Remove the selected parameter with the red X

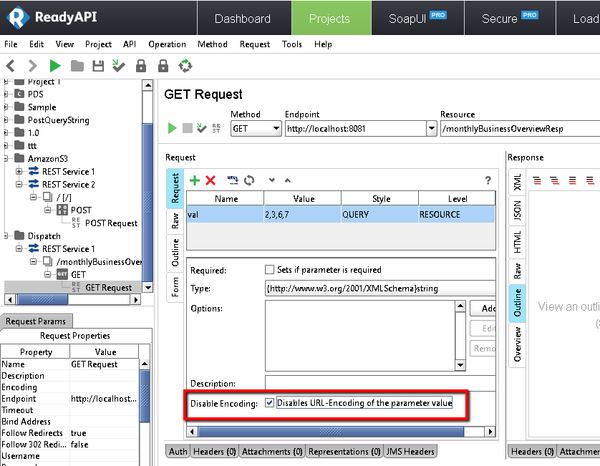pos(210,179)
